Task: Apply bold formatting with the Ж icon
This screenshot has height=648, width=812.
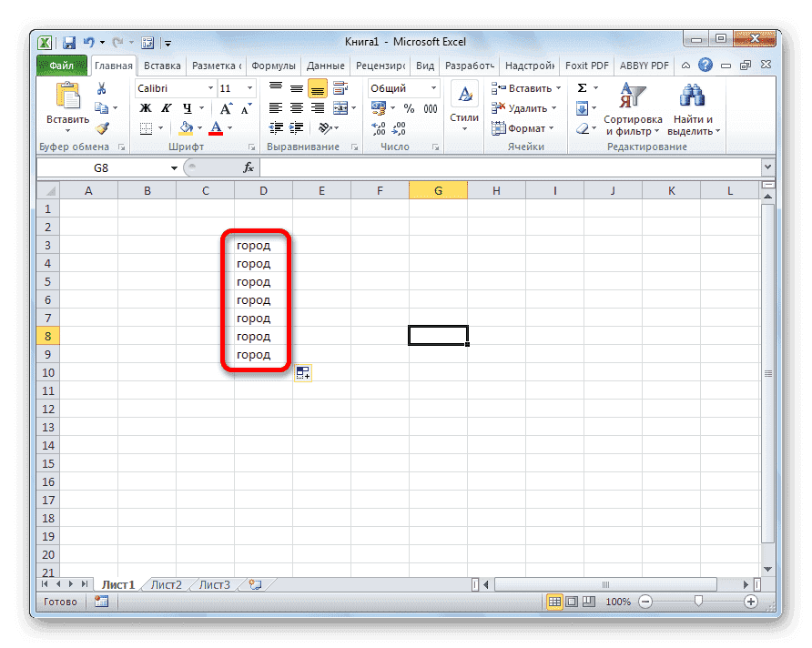Action: coord(146,108)
